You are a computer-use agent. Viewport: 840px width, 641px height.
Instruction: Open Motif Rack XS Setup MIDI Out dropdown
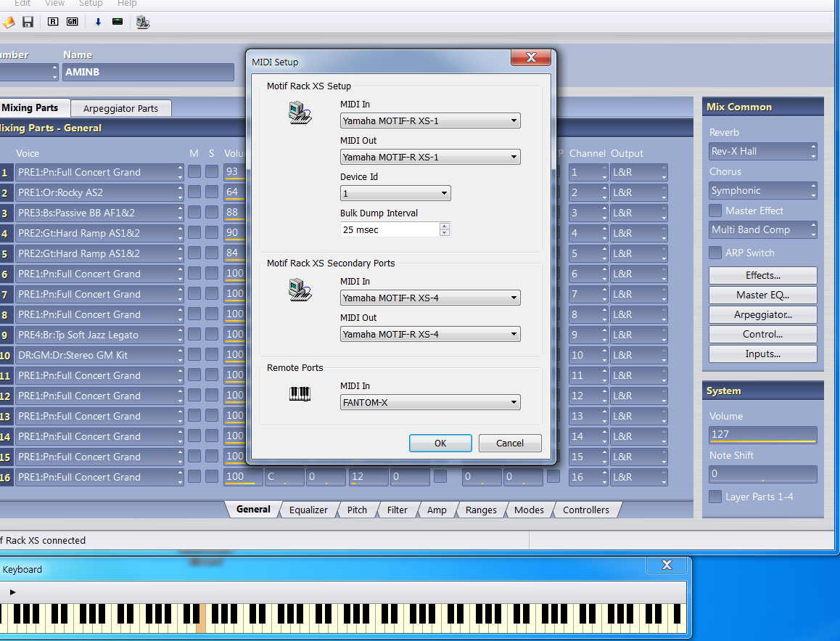[430, 157]
